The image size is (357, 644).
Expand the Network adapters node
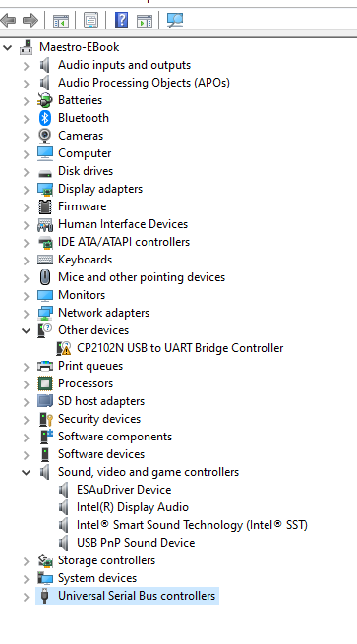(x=27, y=313)
